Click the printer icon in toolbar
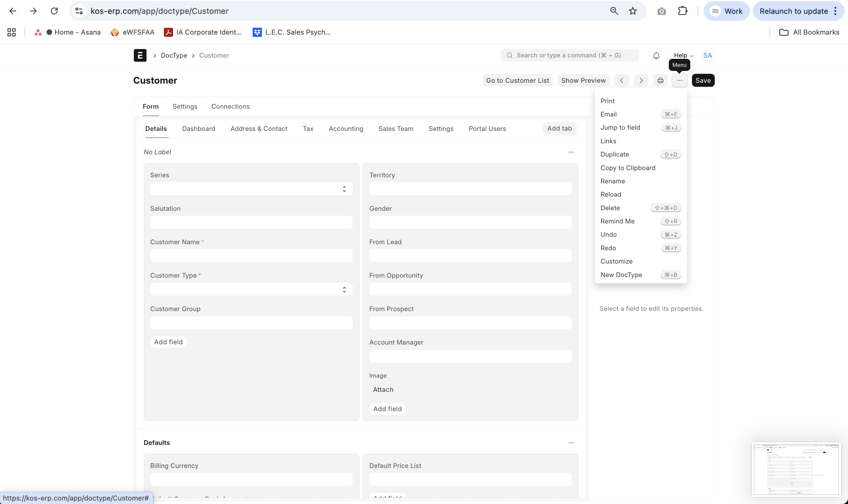The image size is (848, 504). click(660, 80)
